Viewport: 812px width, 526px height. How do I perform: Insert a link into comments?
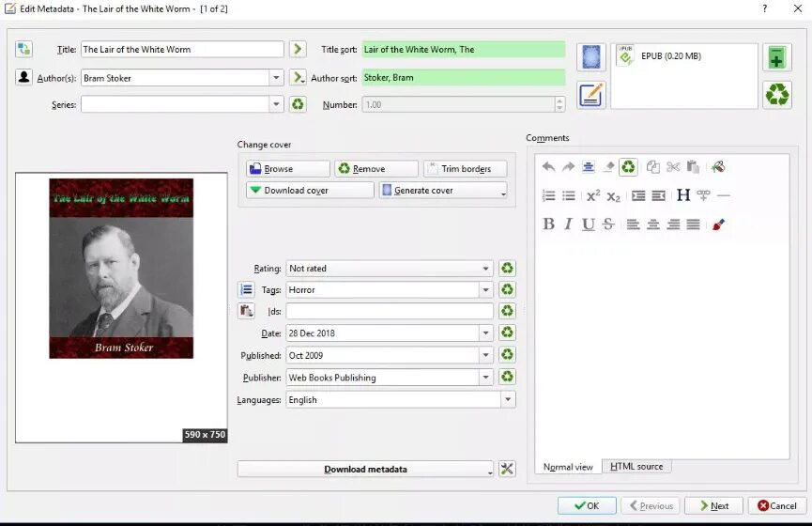(703, 195)
